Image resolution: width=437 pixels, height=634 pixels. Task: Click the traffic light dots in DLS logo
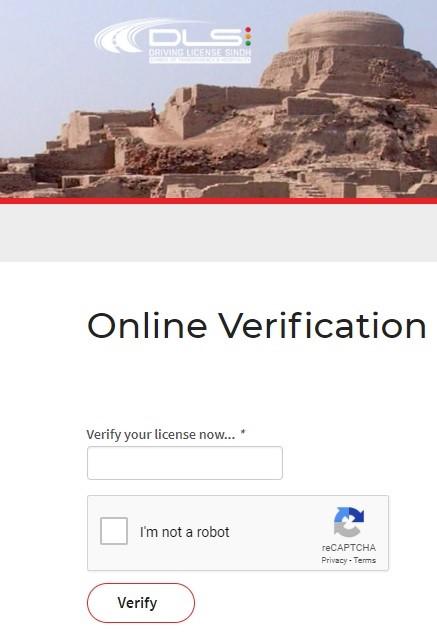click(x=248, y=36)
